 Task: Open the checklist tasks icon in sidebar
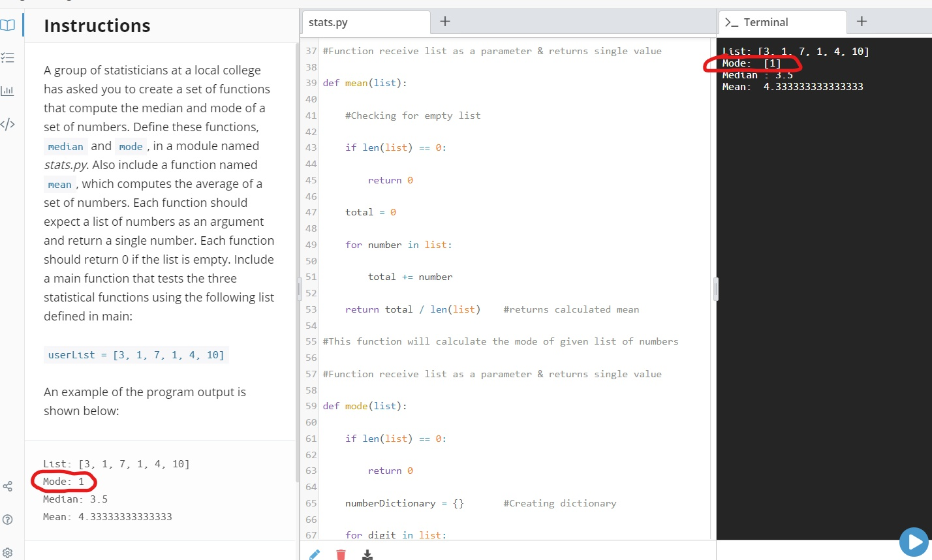click(7, 57)
